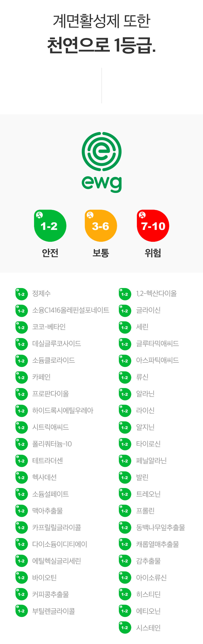Click the 1,2-헥산다이올 ingredient name
203x644 pixels.
tap(156, 293)
